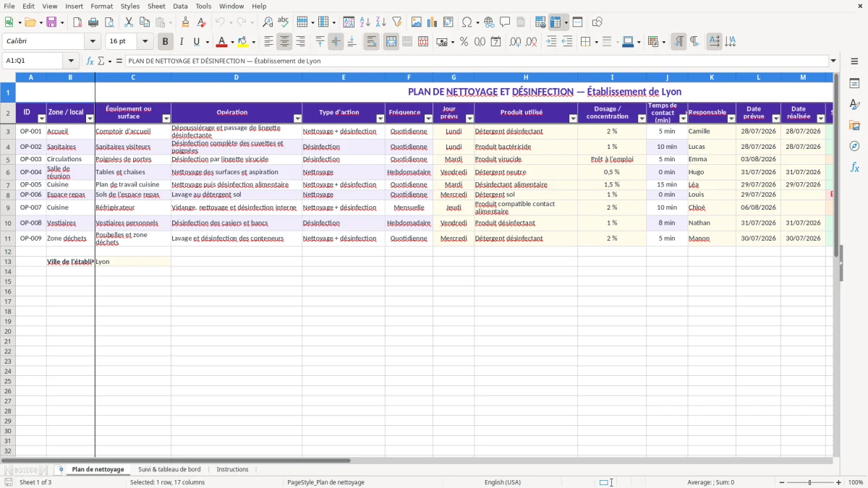868x488 pixels.
Task: Click the Clone formatting paintbrush icon
Action: [185, 22]
